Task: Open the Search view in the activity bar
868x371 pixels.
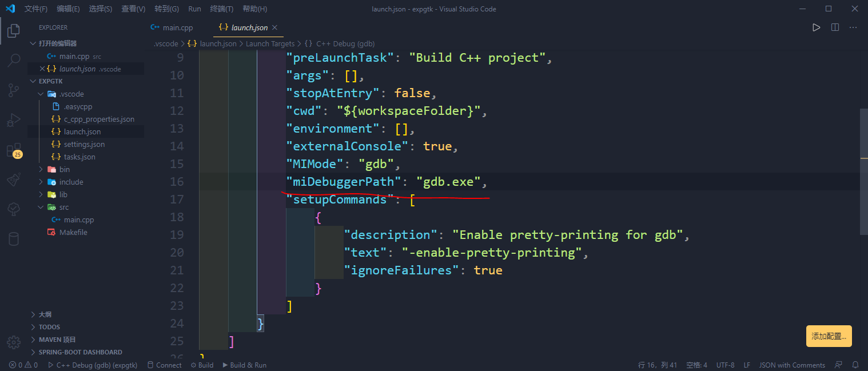Action: (x=14, y=60)
